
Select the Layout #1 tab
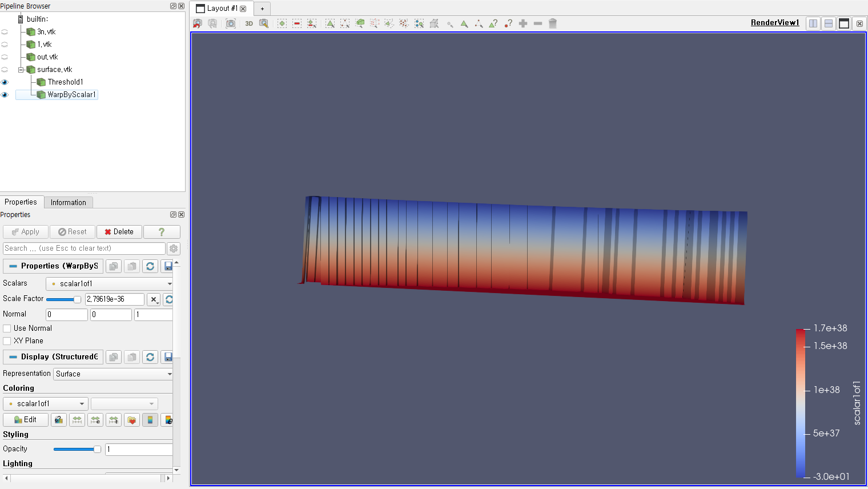click(x=218, y=9)
